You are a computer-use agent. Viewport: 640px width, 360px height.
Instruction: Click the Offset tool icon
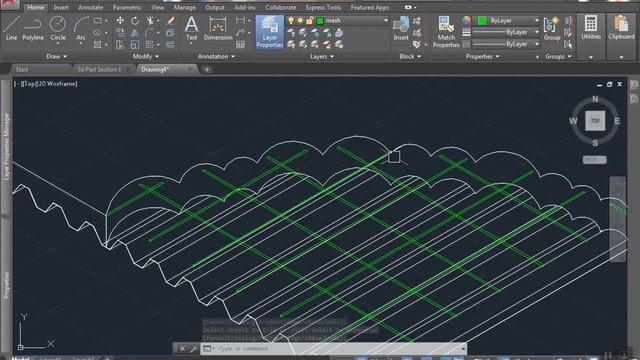pyautogui.click(x=171, y=44)
